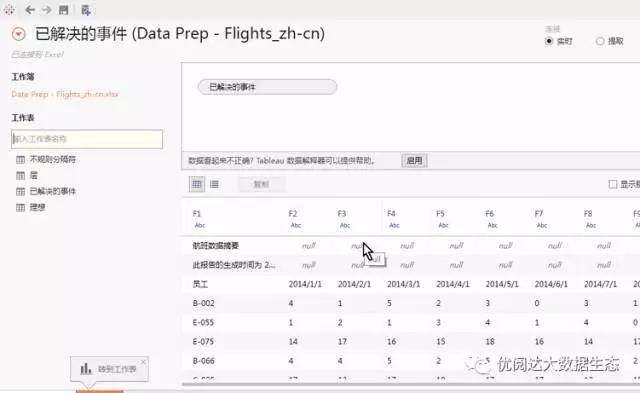Click the Abc type icon under F1

[200, 225]
